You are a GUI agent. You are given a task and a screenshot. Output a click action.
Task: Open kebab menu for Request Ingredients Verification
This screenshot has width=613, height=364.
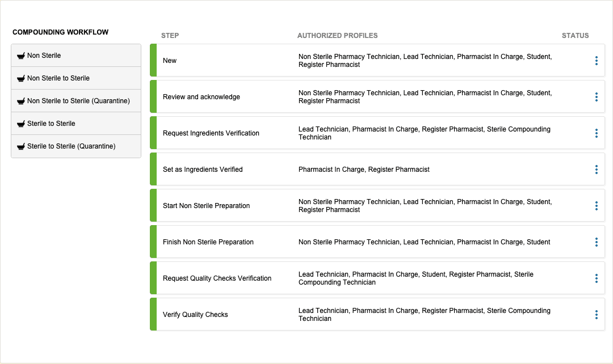[596, 133]
